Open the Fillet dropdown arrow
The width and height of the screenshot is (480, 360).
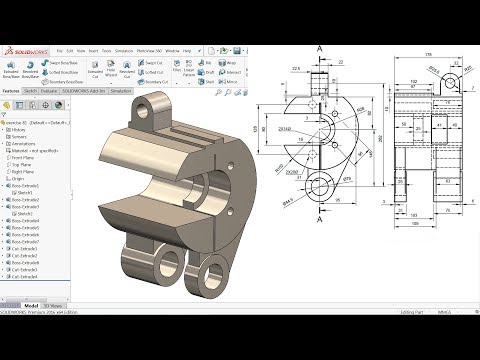click(177, 82)
